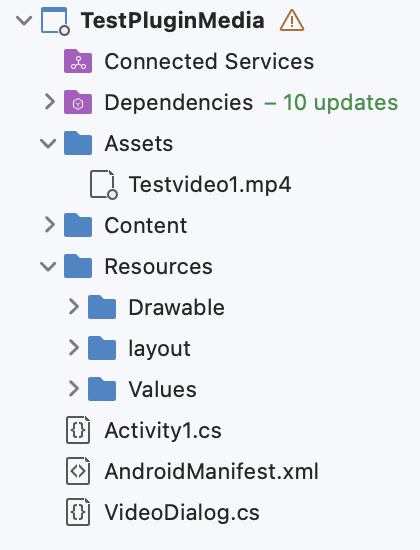Click the purple Connected Services folder icon
The width and height of the screenshot is (420, 550).
(x=78, y=61)
